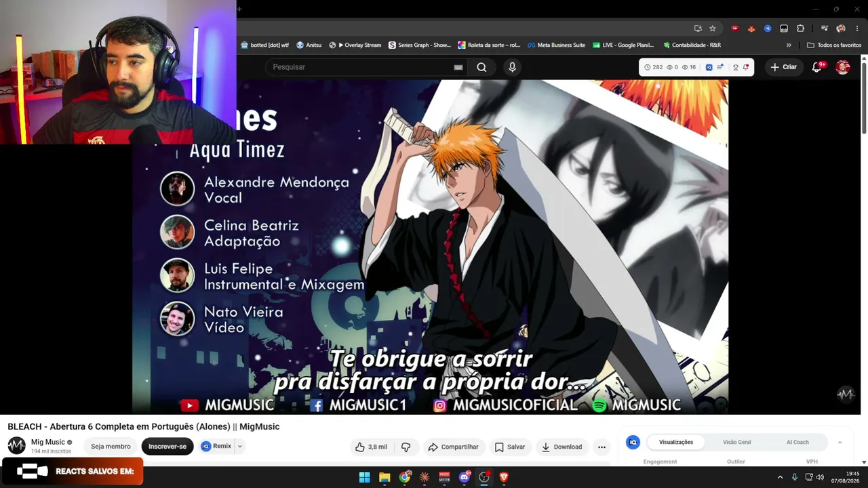
Task: Click the video player to pause
Action: 430,247
